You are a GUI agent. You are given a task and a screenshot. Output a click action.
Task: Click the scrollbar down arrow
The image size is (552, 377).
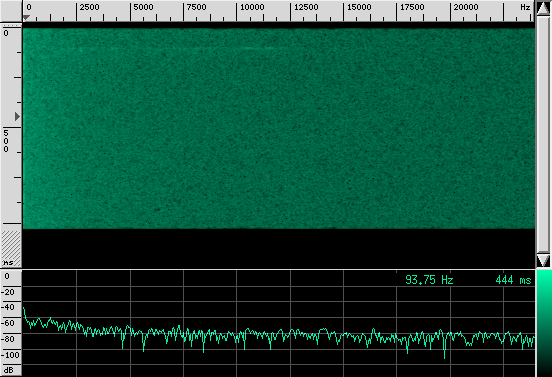point(543,260)
